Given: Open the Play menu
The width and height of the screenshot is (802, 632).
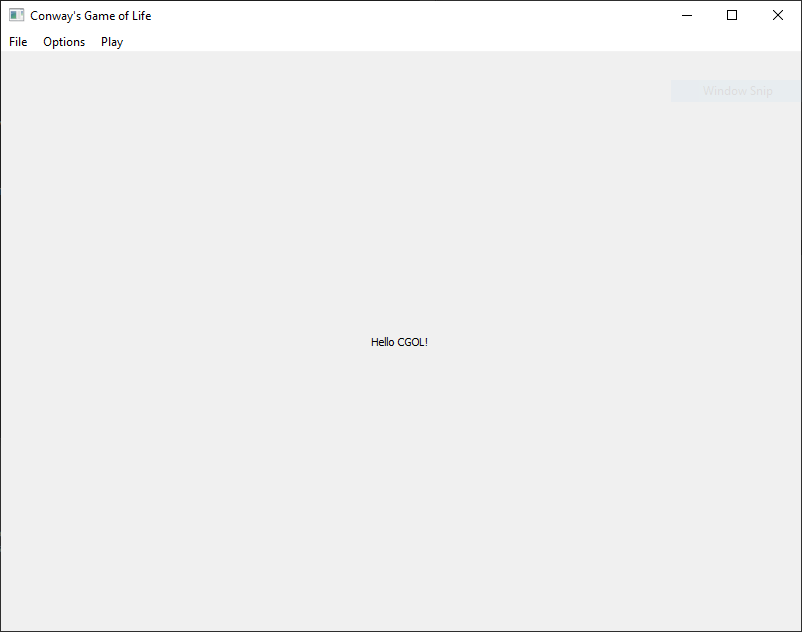Looking at the screenshot, I should (x=112, y=42).
